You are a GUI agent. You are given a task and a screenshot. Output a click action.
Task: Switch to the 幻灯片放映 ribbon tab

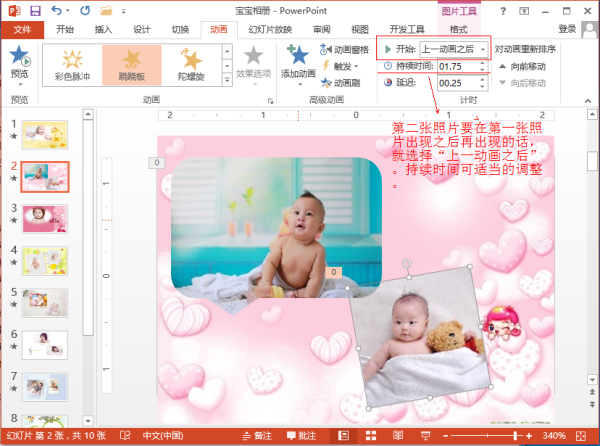270,29
